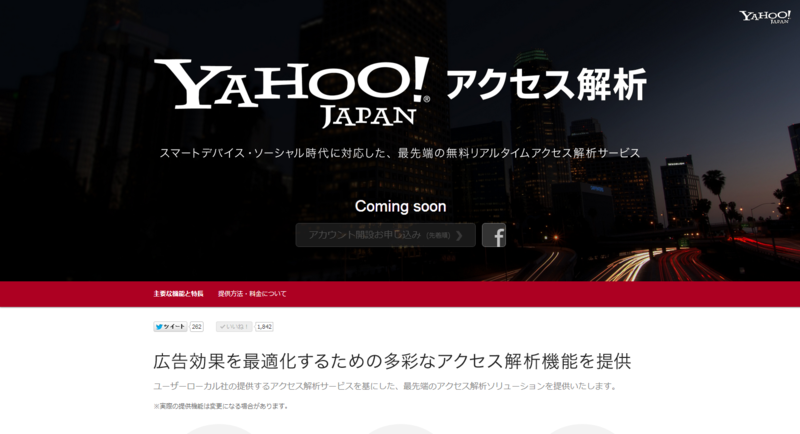Image resolution: width=800 pixels, height=434 pixels.
Task: Click the いいね！ like button
Action: point(234,327)
